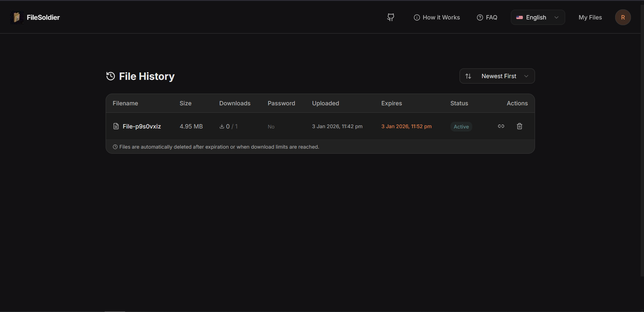644x312 pixels.
Task: Delete File-p9s0vxiz using the trash icon
Action: (x=519, y=126)
